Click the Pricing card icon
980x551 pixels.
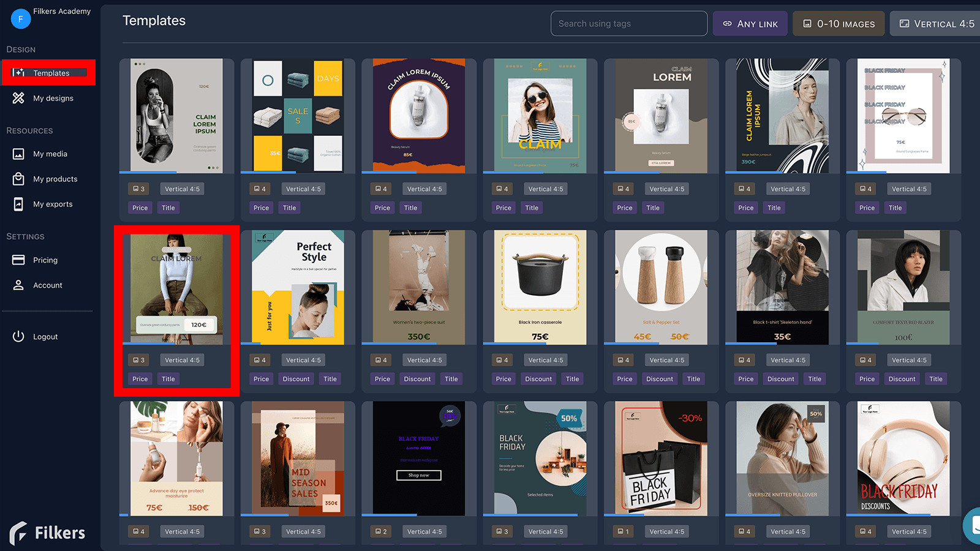[x=18, y=260]
